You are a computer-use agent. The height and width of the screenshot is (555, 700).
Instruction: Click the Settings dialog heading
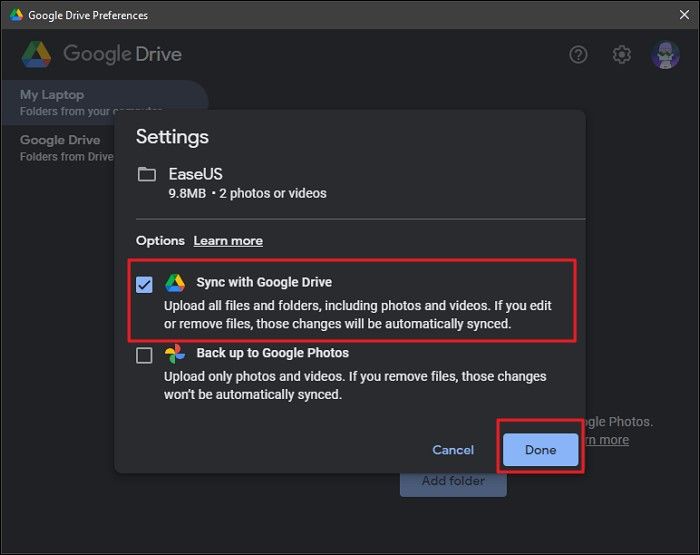tap(172, 137)
